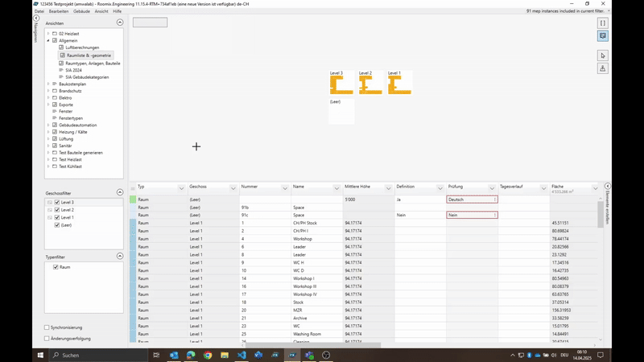The height and width of the screenshot is (362, 644).
Task: Expand the Baukostenplan tree node
Action: pos(48,84)
